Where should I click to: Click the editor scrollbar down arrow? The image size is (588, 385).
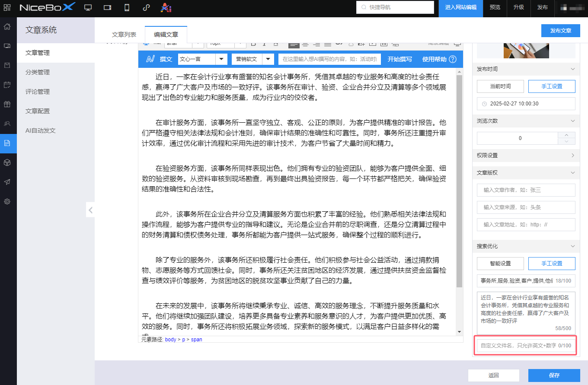point(460,332)
